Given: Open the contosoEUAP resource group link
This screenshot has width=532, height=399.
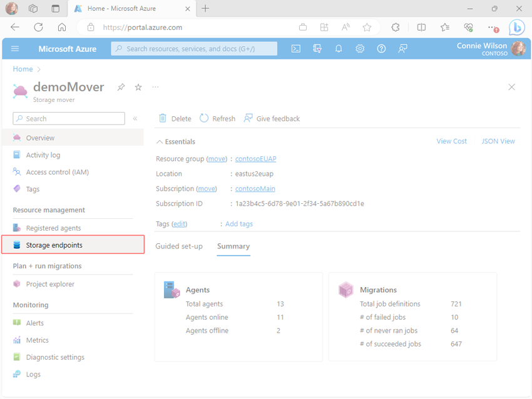Looking at the screenshot, I should pos(256,159).
